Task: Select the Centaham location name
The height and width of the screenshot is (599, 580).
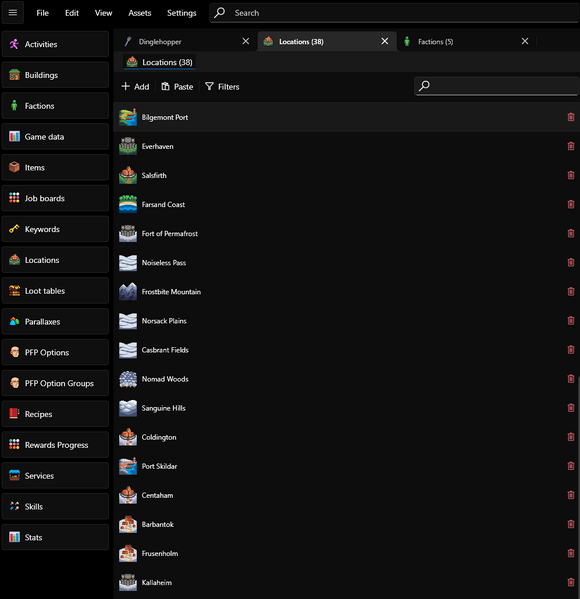Action: 157,495
